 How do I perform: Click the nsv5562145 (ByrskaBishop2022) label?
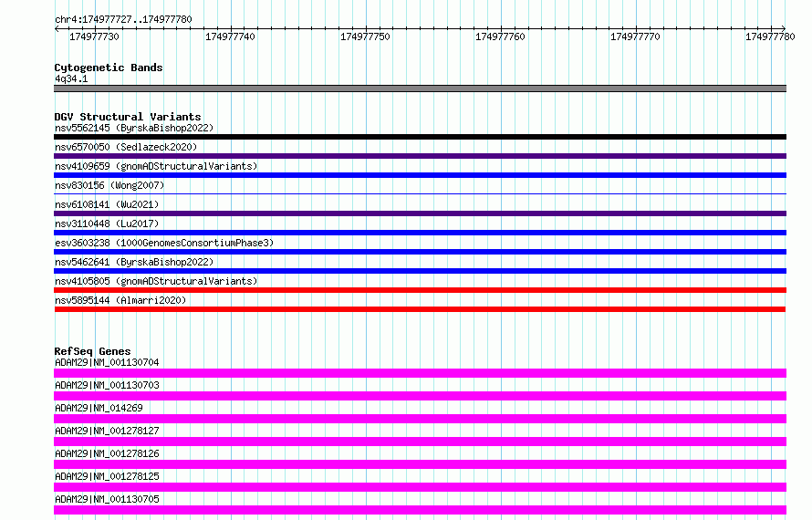point(134,128)
